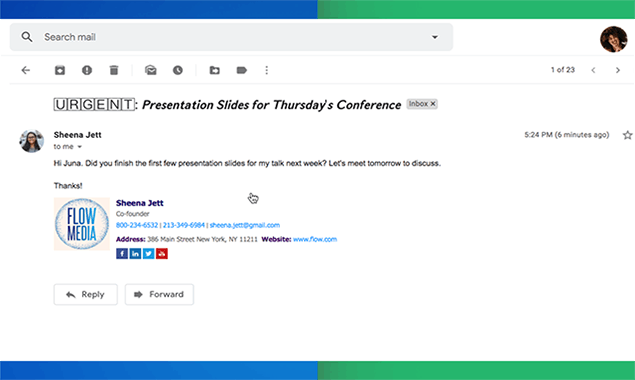Click the phone number 800-234-6532
The width and height of the screenshot is (635, 380).
137,225
